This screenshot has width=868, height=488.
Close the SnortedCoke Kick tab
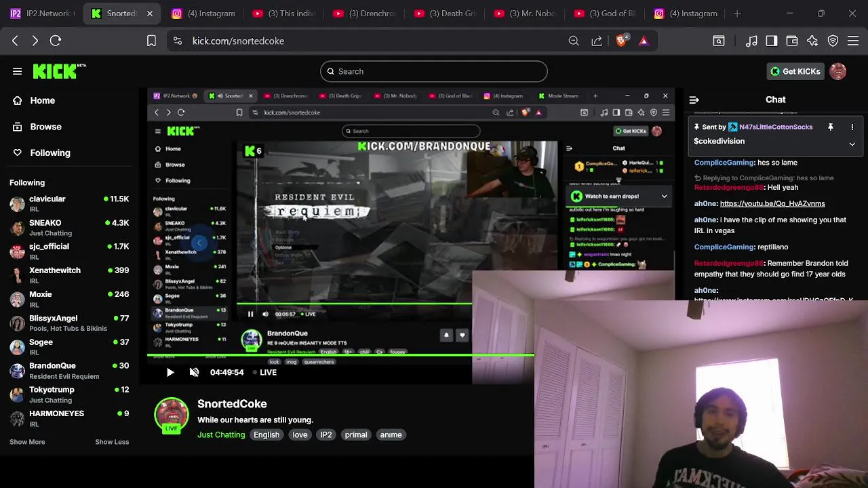[150, 14]
